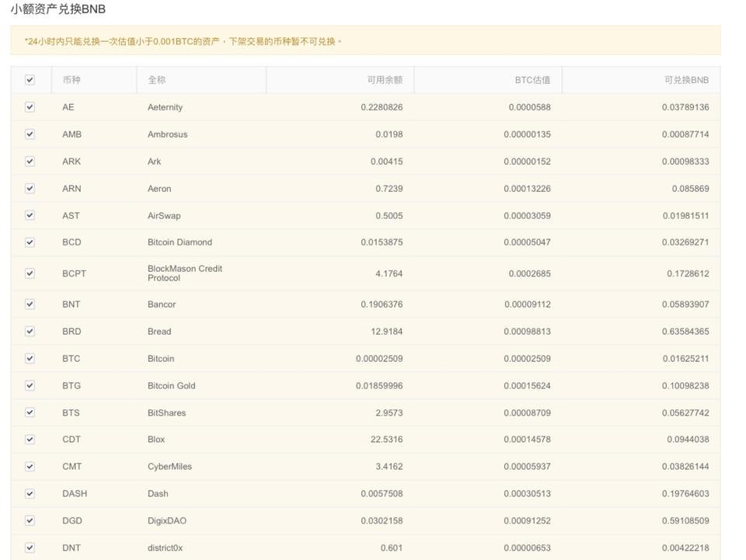Screen dimensions: 746x560
Task: Uncheck the AE Aeternity row checkbox
Action: coord(30,107)
